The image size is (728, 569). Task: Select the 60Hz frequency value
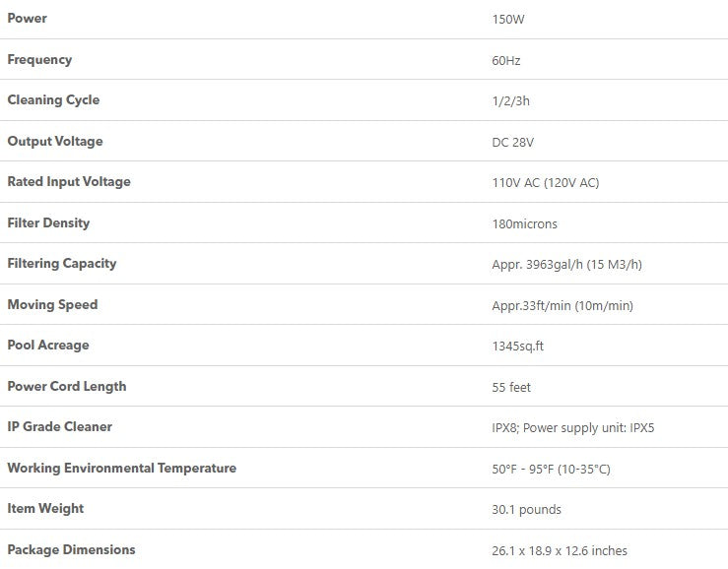point(506,61)
